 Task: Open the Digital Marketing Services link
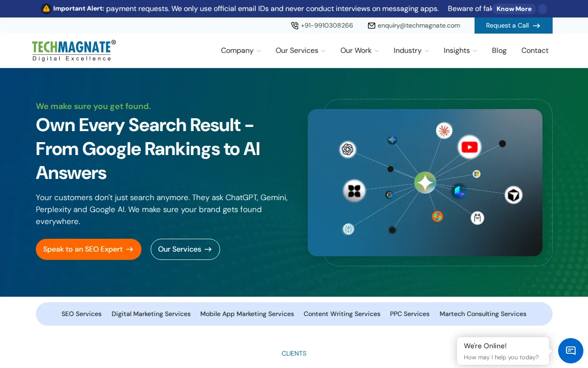coord(151,314)
